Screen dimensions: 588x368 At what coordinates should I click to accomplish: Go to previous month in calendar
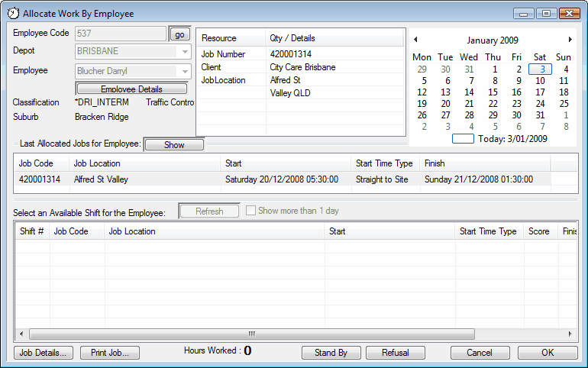tap(415, 40)
